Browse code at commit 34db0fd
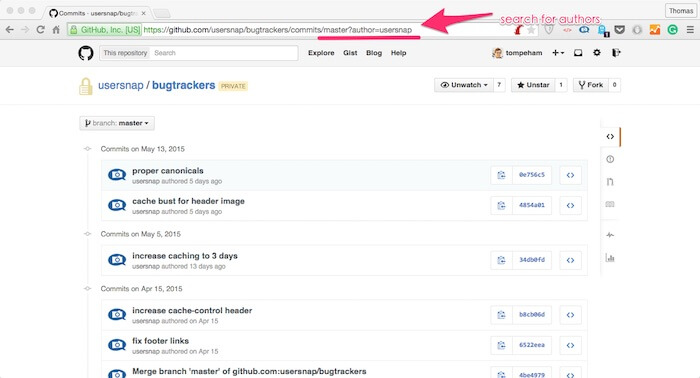700x378 pixels. coord(570,260)
